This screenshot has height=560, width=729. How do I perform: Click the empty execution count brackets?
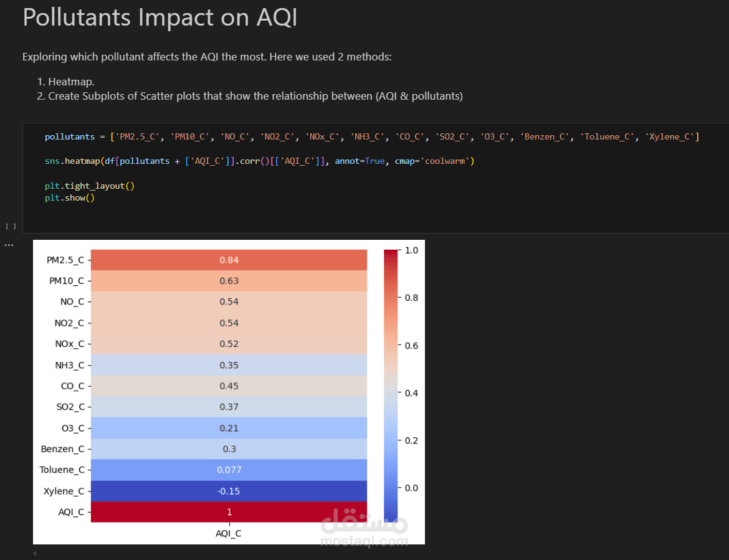tap(11, 226)
